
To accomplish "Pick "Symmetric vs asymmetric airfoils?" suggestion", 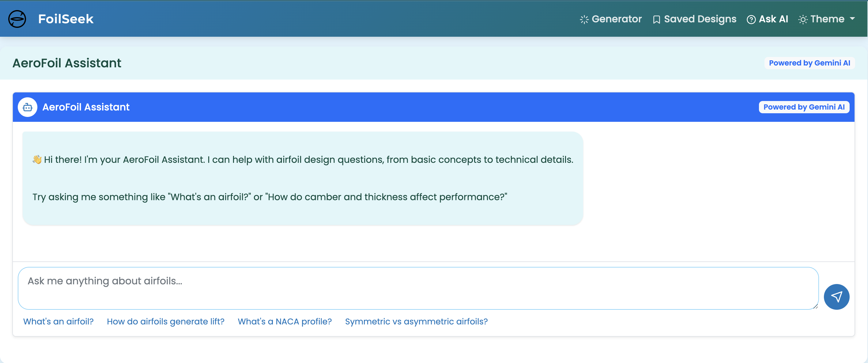I will (x=416, y=321).
